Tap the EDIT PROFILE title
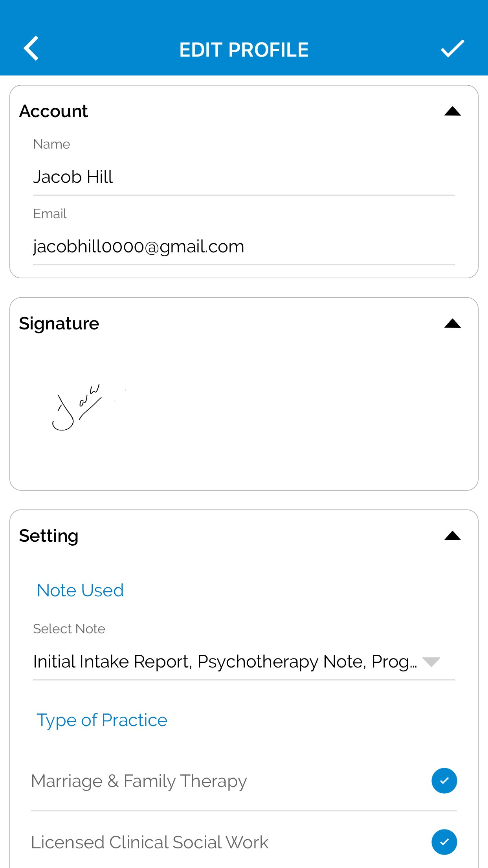This screenshot has height=868, width=488. 244,50
